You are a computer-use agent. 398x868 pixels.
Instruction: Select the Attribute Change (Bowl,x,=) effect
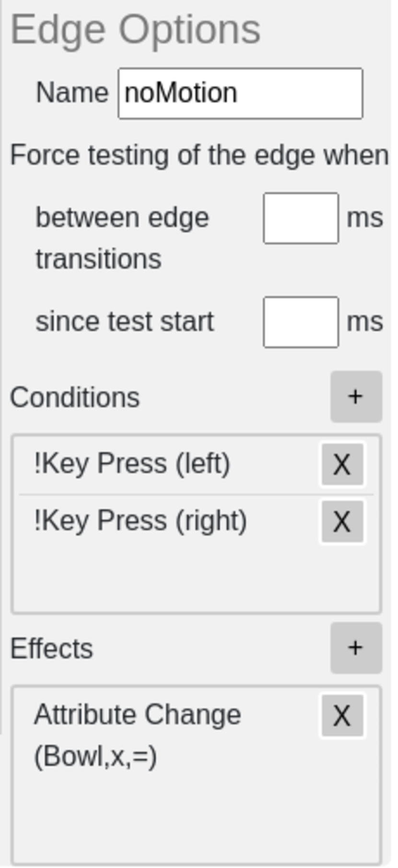click(137, 734)
